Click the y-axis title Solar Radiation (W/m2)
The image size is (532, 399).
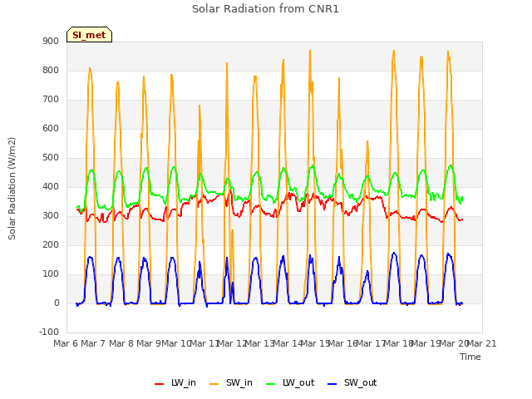pos(12,189)
